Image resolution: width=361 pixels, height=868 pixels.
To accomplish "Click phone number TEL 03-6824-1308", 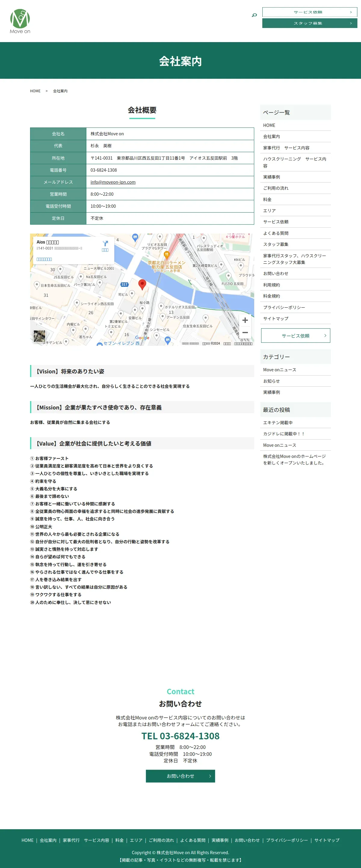I will click(x=180, y=736).
